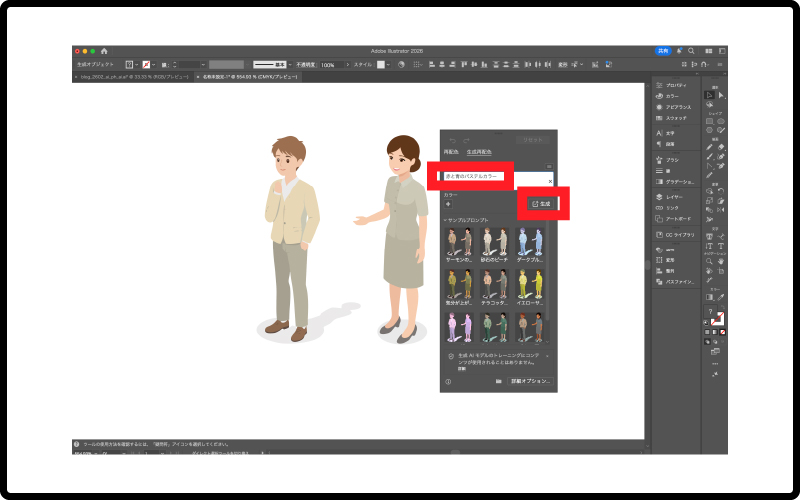Click the Home icon in title bar

pos(104,51)
